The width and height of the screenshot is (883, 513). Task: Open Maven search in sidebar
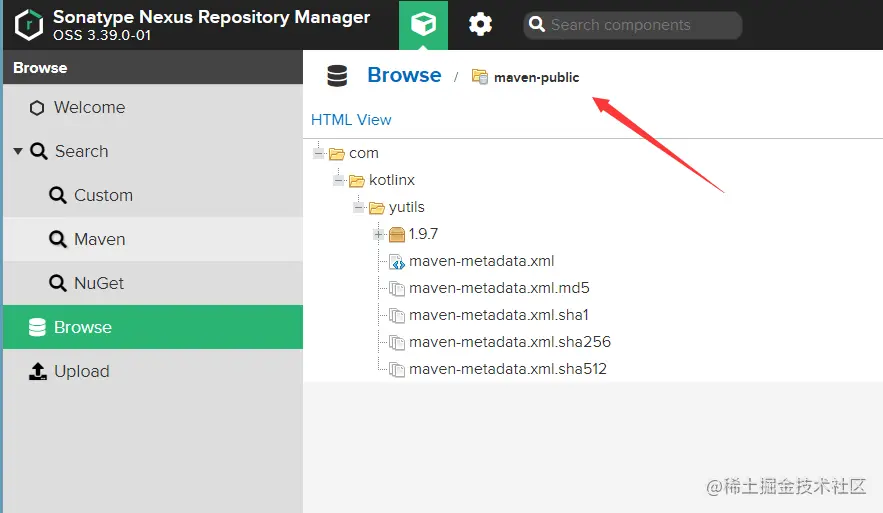pos(153,239)
